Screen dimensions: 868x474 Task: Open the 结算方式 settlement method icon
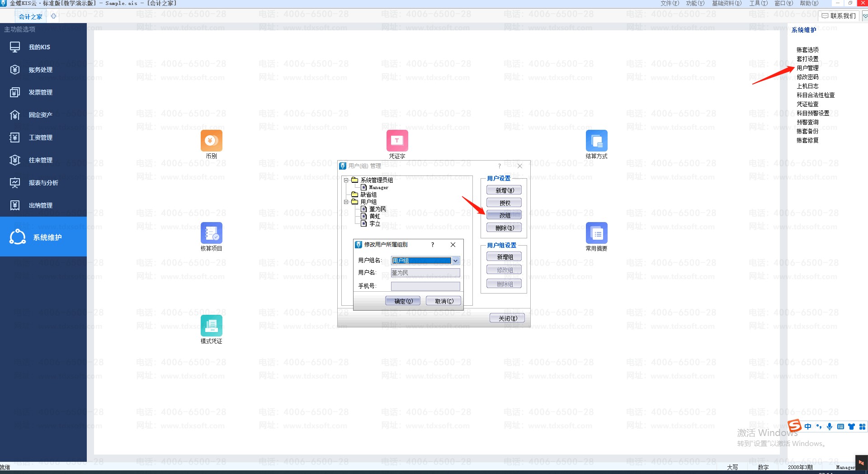(x=596, y=141)
